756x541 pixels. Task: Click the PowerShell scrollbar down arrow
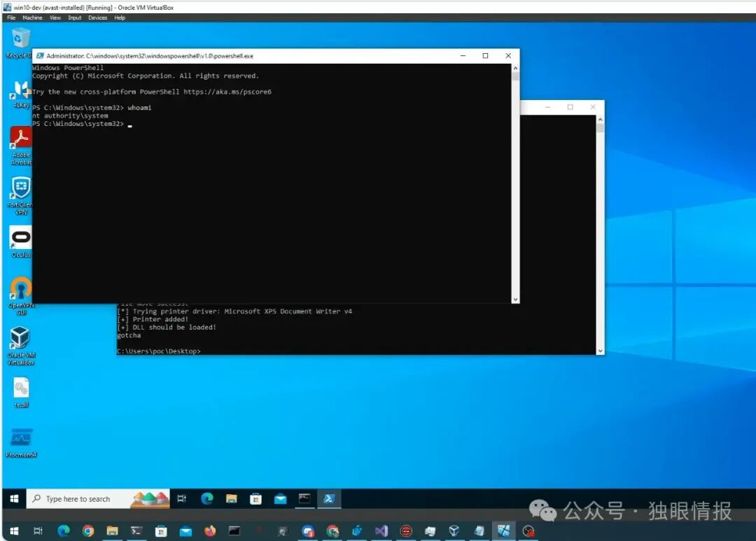515,299
